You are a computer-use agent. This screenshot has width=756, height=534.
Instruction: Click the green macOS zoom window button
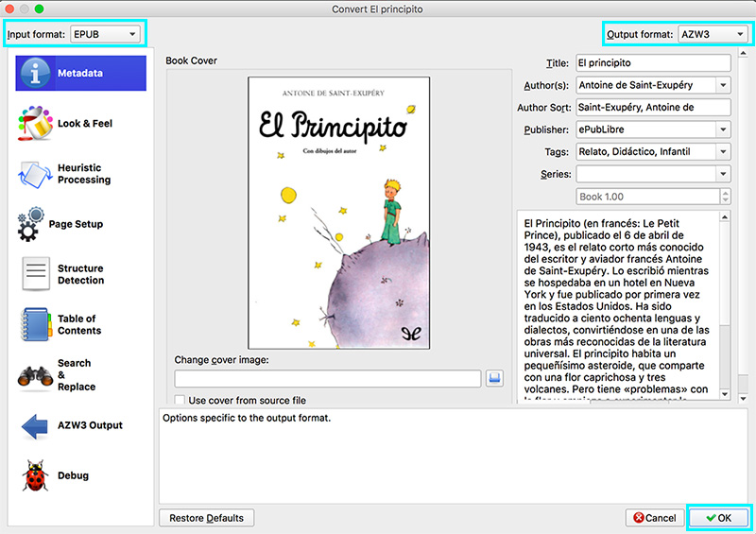tap(40, 9)
